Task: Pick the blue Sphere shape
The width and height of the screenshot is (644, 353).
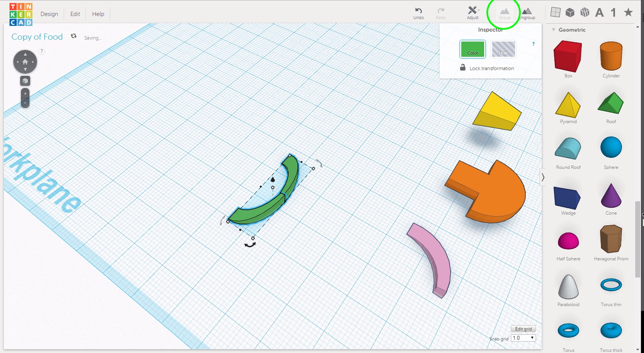Action: point(611,147)
